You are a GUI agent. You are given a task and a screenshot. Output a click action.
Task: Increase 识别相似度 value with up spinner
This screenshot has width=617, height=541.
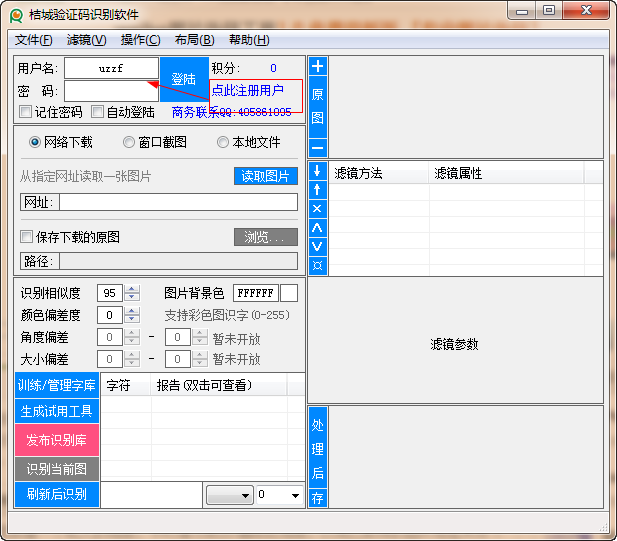coord(132,289)
